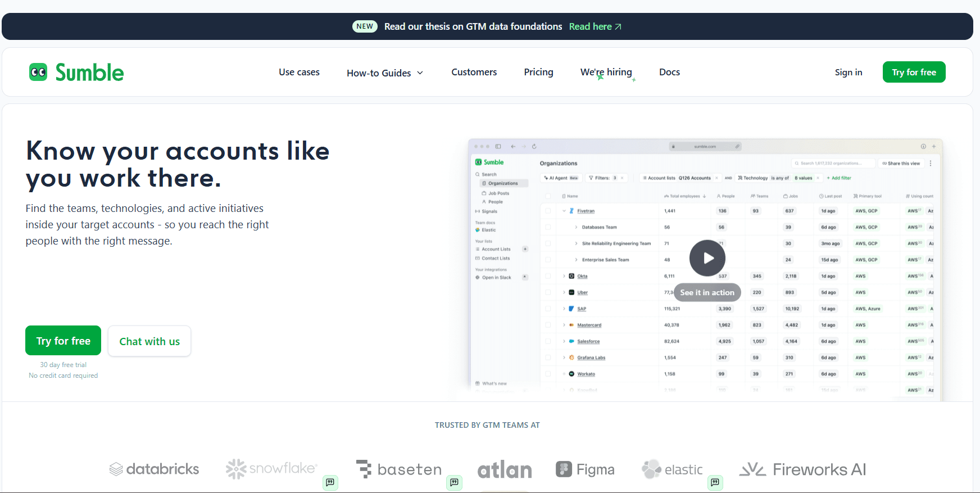This screenshot has height=493, width=980.
Task: Open the How-to Guides dropdown
Action: 385,73
